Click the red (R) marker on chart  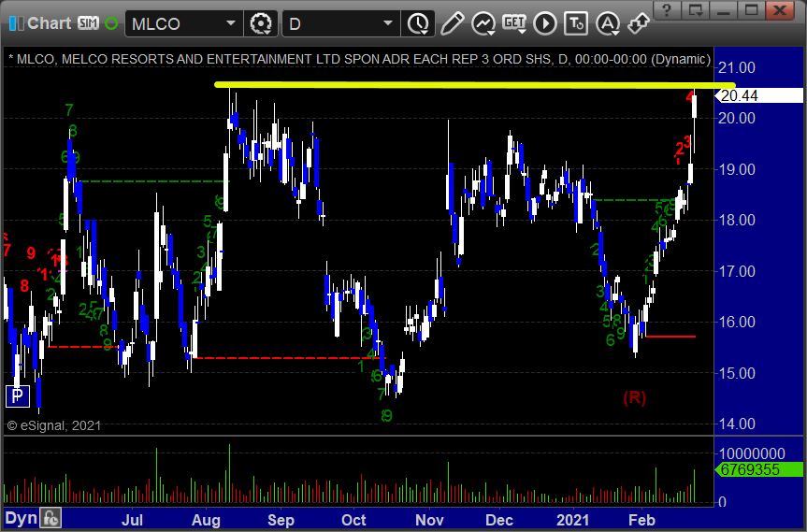coord(634,397)
